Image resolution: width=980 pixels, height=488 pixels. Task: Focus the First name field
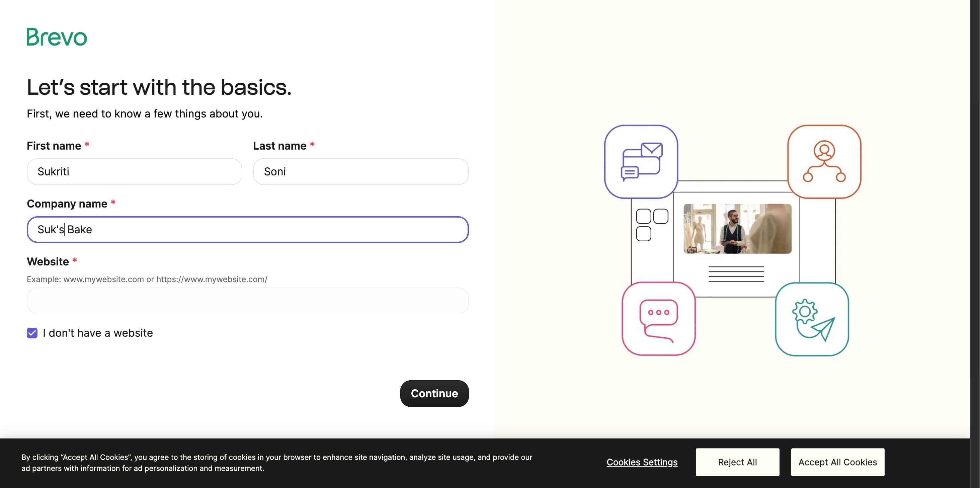point(134,172)
